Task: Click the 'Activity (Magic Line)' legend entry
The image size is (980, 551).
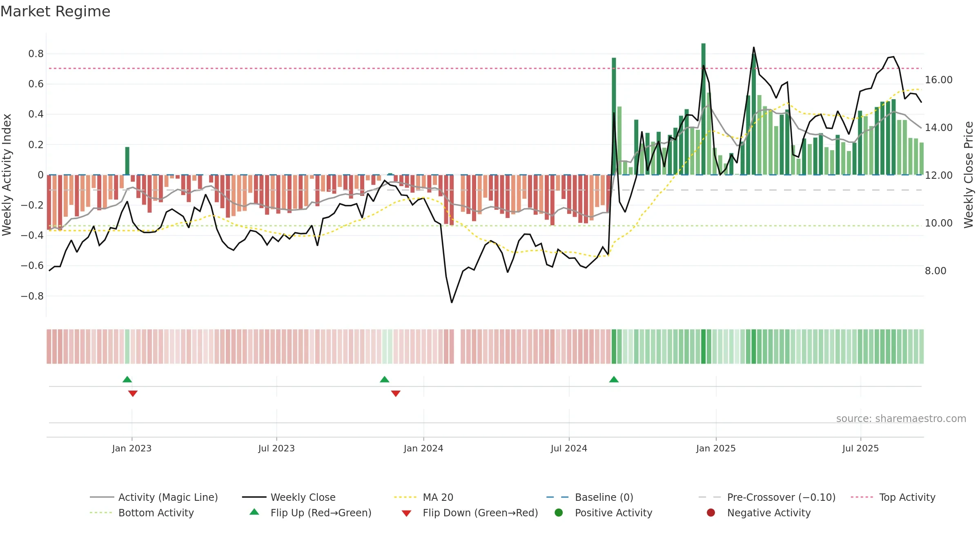Action: [x=154, y=497]
